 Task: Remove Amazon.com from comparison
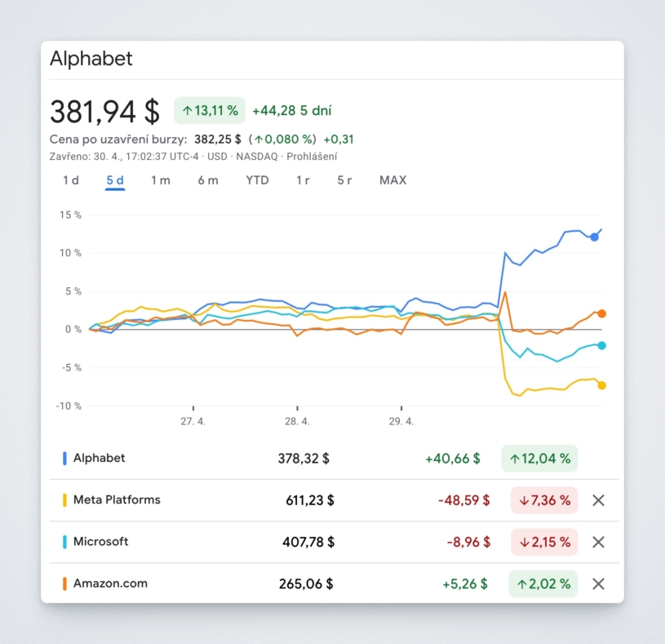(x=598, y=584)
